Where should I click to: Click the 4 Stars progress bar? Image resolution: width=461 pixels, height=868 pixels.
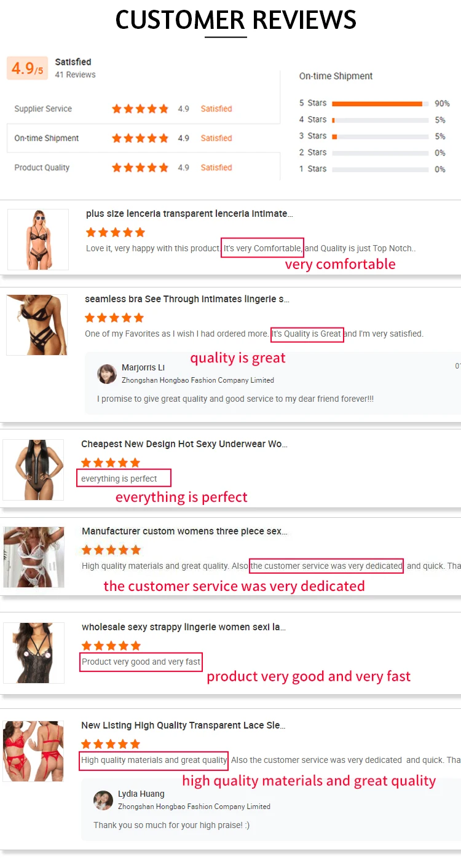coord(380,120)
